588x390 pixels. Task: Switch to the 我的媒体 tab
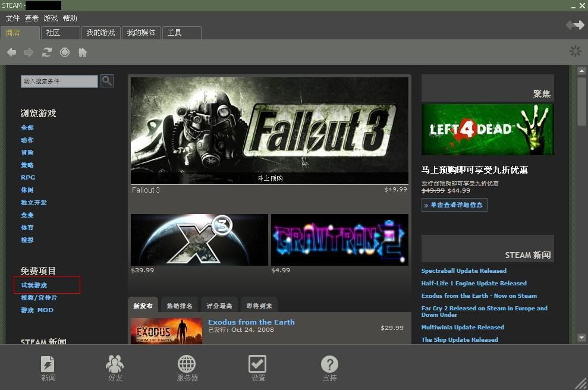[142, 33]
